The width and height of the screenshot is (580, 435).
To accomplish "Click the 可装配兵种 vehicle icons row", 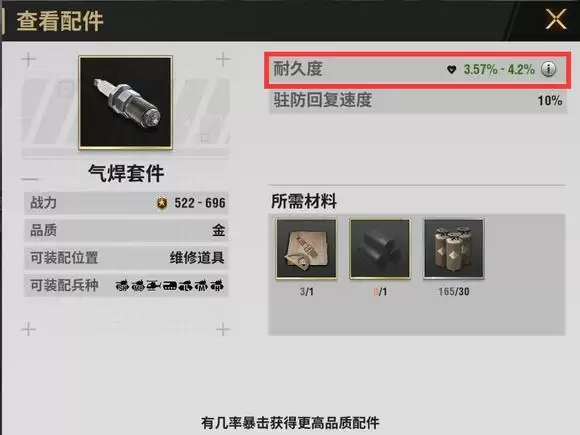I will (x=169, y=285).
